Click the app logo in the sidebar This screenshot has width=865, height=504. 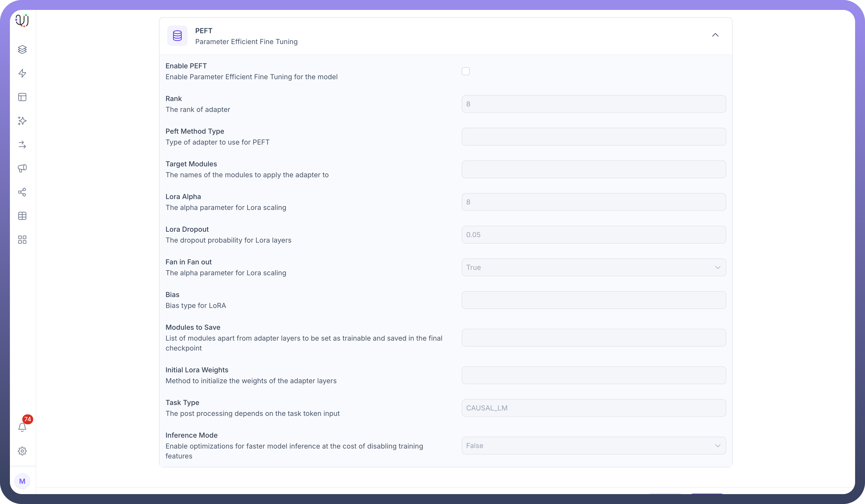(22, 21)
